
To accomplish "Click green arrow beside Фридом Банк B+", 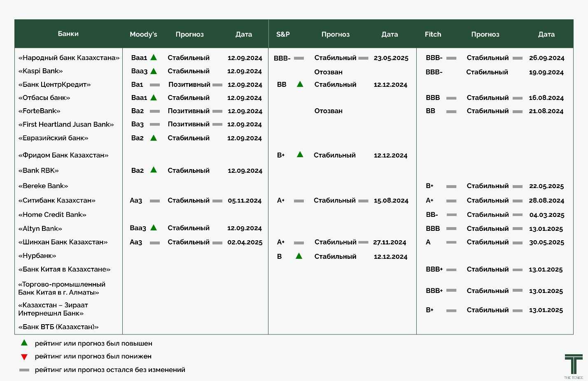I will pos(300,154).
